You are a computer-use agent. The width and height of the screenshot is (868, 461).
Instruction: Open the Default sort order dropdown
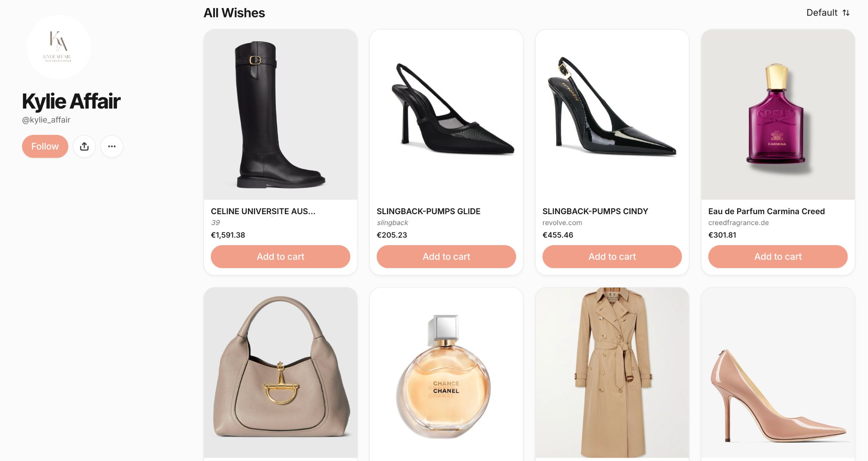coord(828,13)
